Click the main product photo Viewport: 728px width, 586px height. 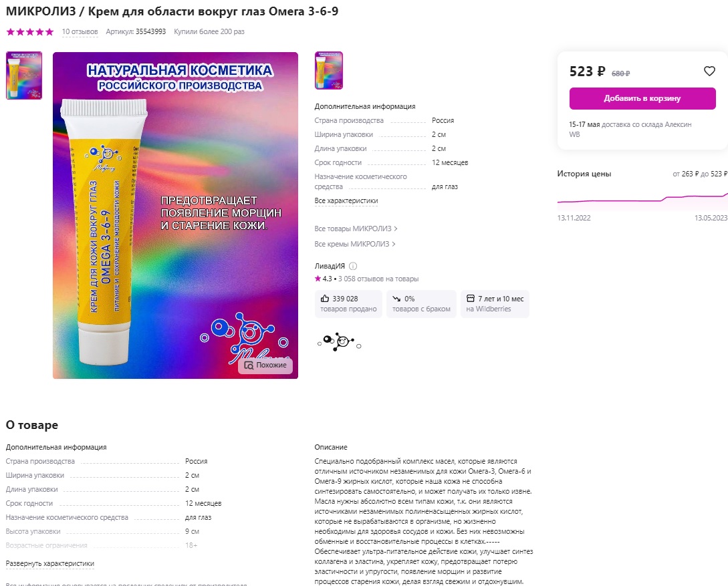click(176, 215)
